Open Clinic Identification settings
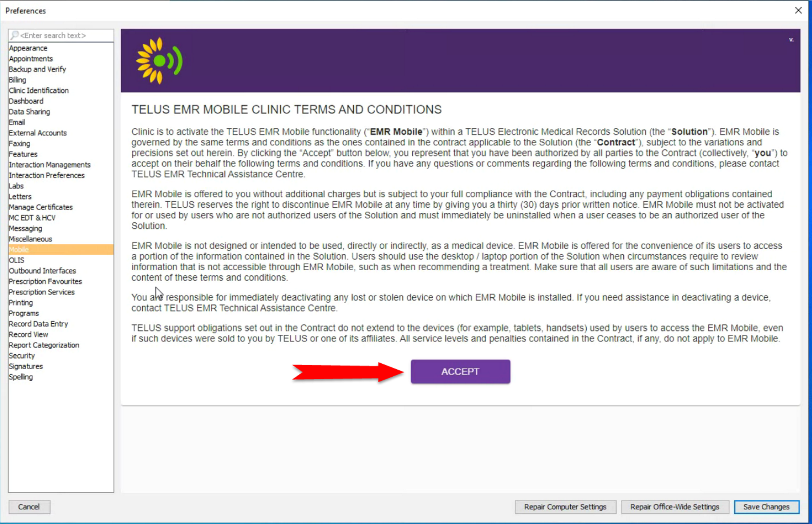The image size is (812, 524). click(x=39, y=90)
